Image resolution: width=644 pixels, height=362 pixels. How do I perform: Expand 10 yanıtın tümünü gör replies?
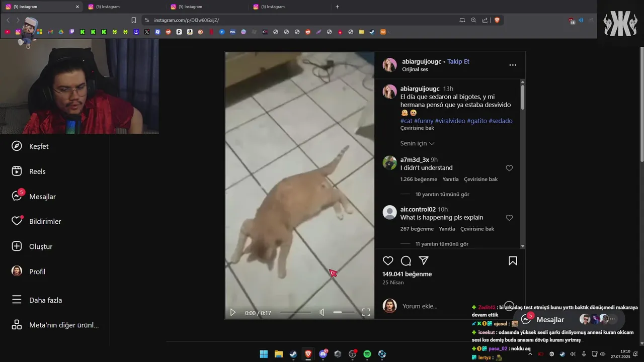tap(442, 194)
